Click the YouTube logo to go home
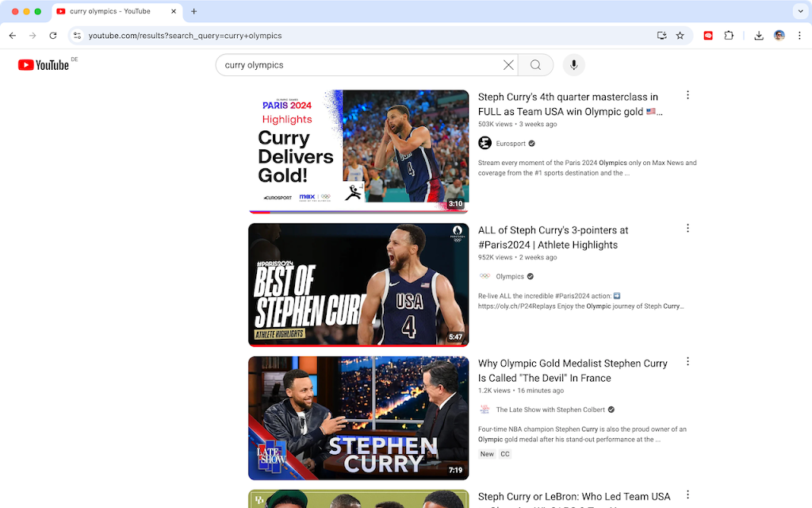The height and width of the screenshot is (508, 812). (44, 65)
